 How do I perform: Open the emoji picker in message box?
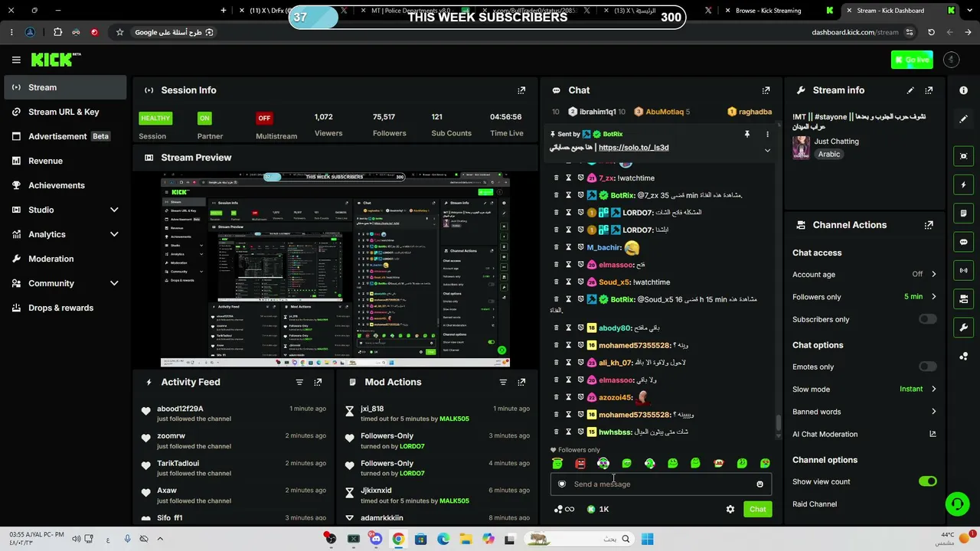759,484
